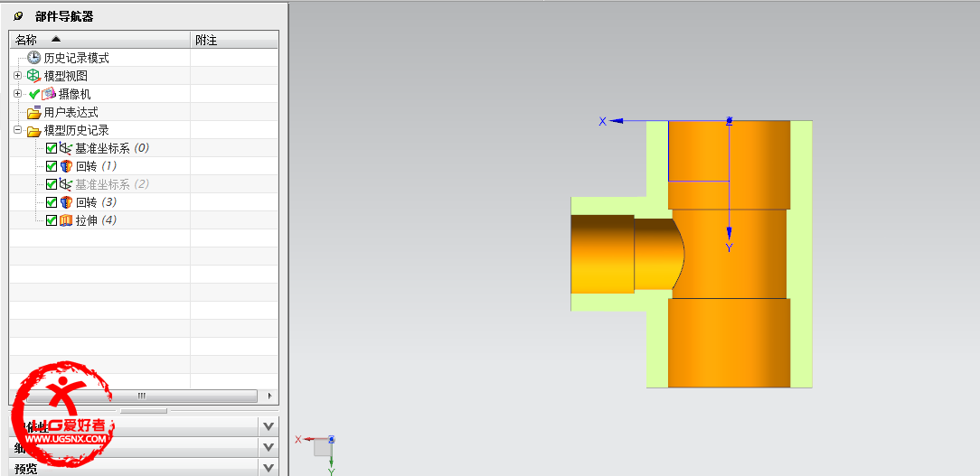Select the grayed 基准坐标系 (2) label
This screenshot has width=980, height=476.
(112, 185)
